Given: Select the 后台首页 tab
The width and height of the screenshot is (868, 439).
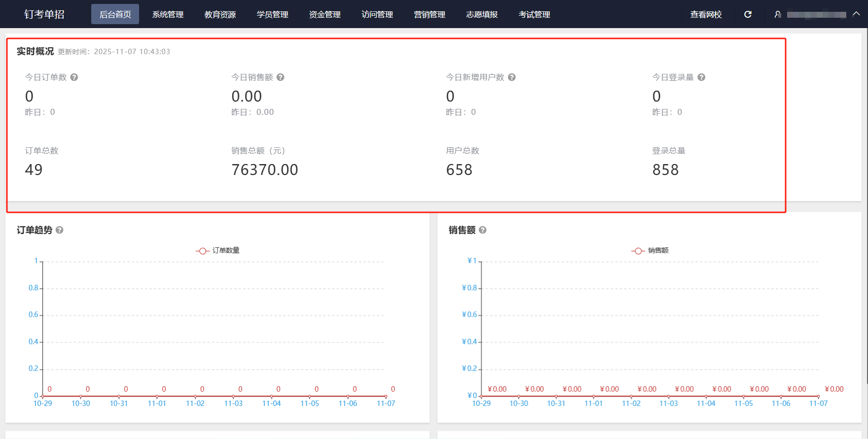Looking at the screenshot, I should [x=115, y=14].
